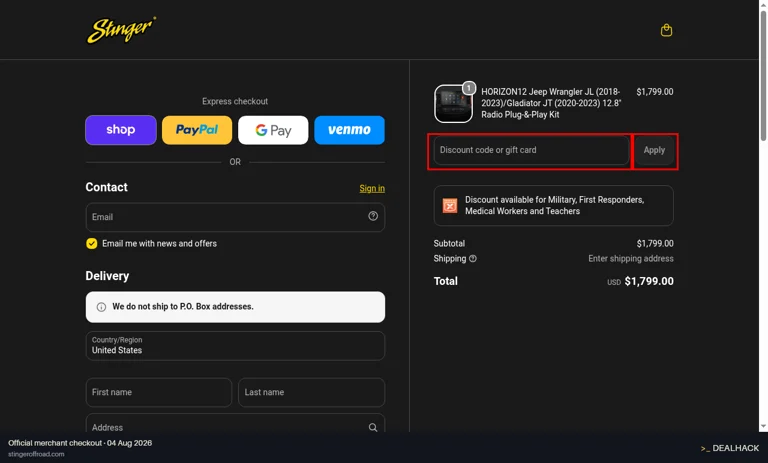Click the Enter shipping address text
The image size is (768, 463).
pyautogui.click(x=631, y=259)
